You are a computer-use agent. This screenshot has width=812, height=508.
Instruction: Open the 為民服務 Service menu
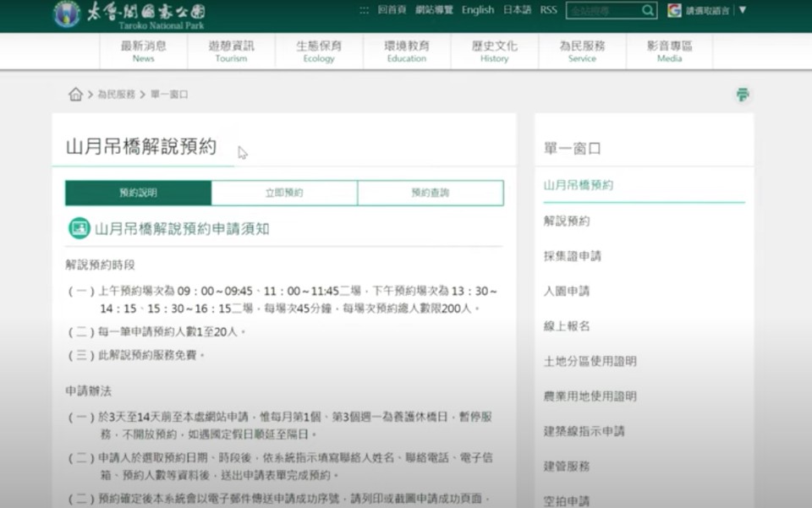582,52
